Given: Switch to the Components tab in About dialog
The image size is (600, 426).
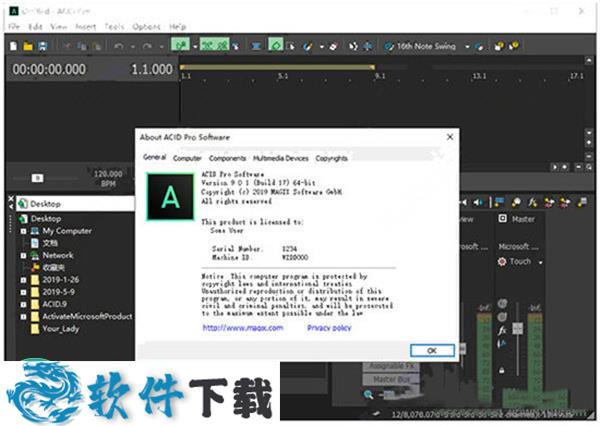Looking at the screenshot, I should tap(227, 158).
